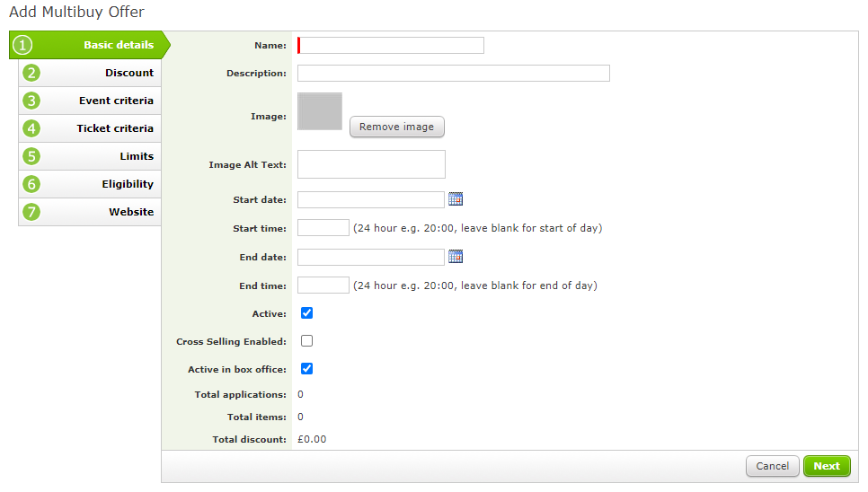Screen dimensions: 868x492
Task: Go to the Basic details step
Action: [90, 45]
